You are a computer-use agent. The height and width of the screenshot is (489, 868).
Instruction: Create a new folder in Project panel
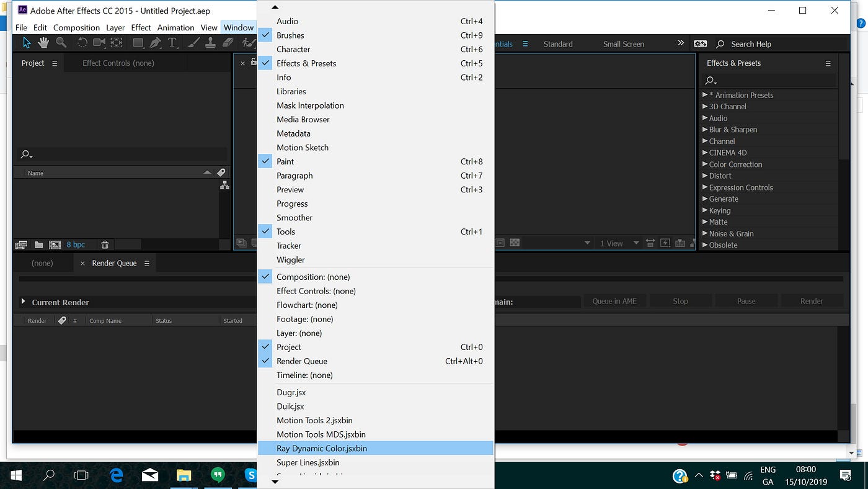click(38, 244)
